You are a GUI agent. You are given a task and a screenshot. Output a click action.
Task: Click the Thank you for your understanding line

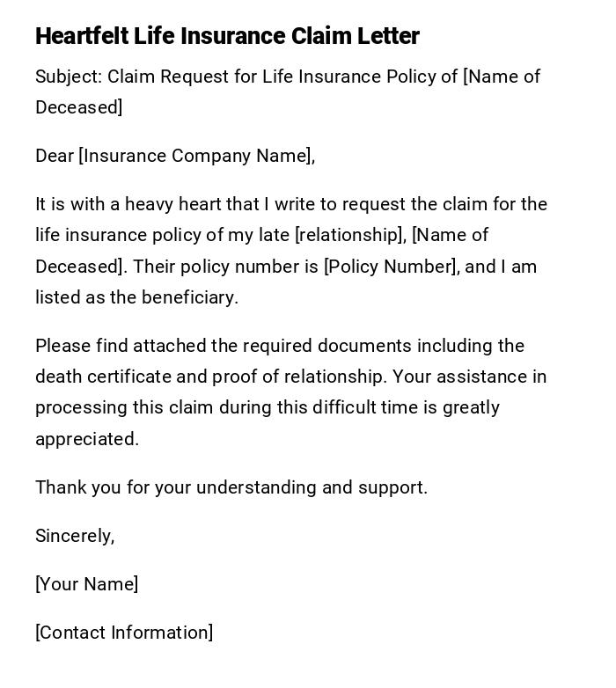click(231, 487)
